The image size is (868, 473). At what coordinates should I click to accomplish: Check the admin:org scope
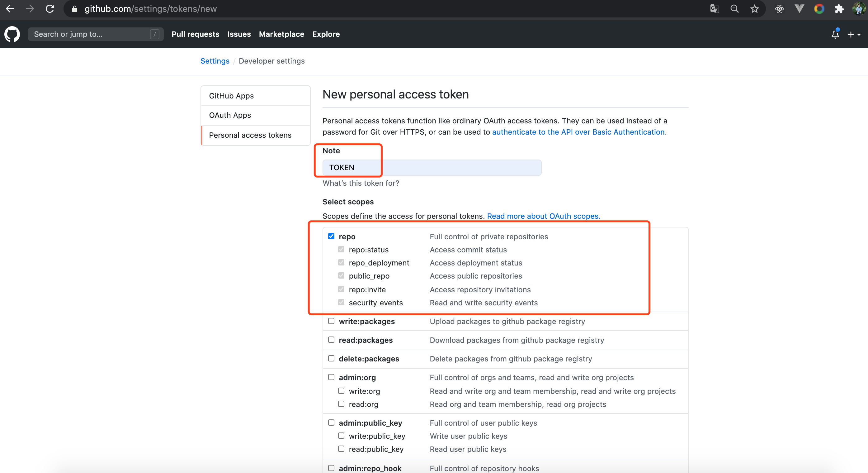click(x=331, y=377)
